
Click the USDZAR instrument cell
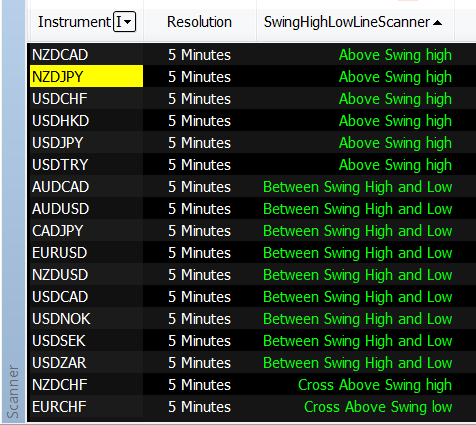tap(86, 363)
